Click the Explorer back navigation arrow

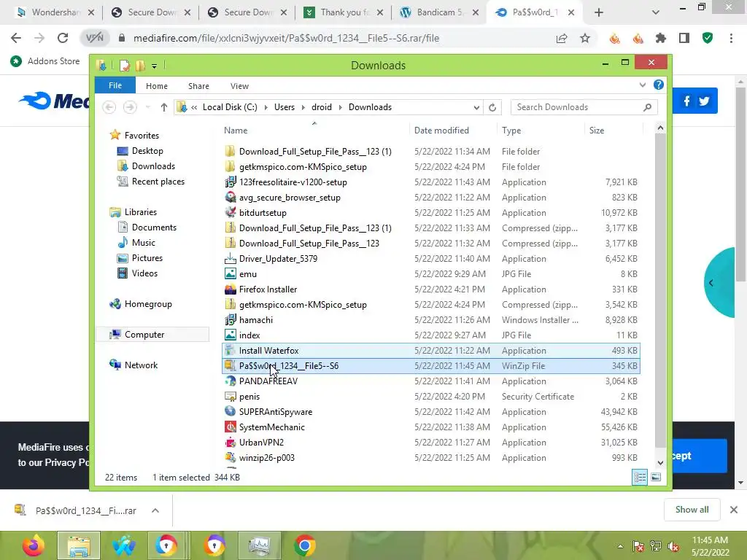pos(109,108)
